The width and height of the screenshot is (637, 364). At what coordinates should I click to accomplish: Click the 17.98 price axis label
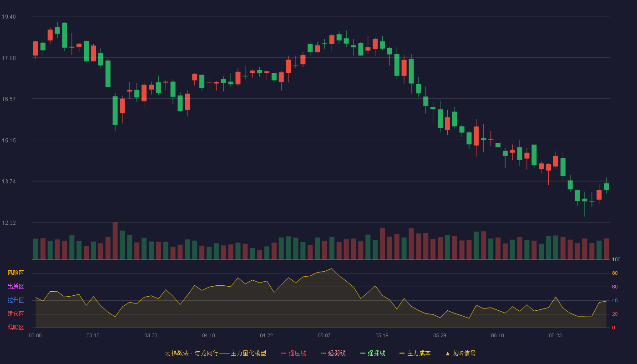(9, 58)
